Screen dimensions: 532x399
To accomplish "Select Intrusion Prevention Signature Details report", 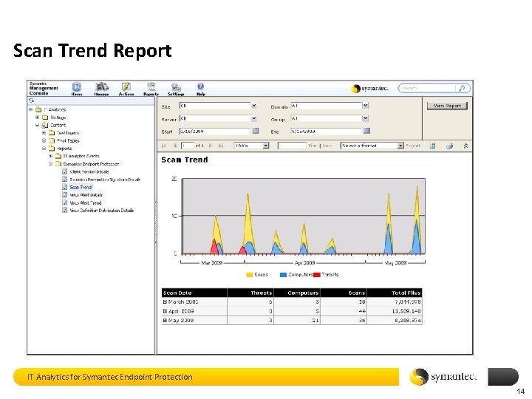I will click(x=105, y=180).
